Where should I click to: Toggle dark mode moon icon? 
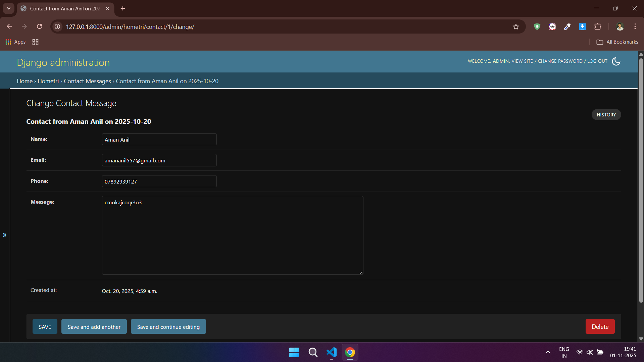pyautogui.click(x=616, y=61)
